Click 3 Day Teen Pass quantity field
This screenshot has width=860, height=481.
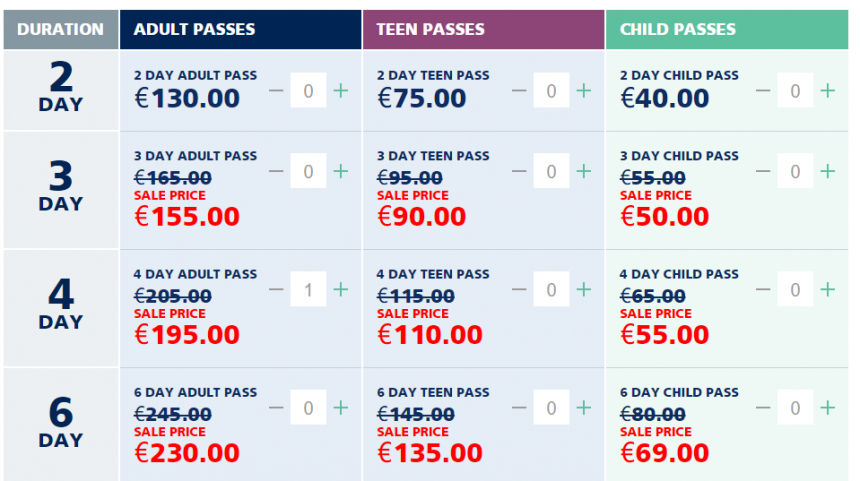tap(551, 171)
